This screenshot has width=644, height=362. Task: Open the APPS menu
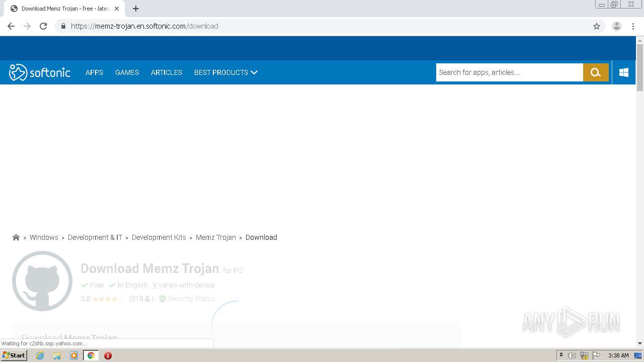[x=94, y=72]
